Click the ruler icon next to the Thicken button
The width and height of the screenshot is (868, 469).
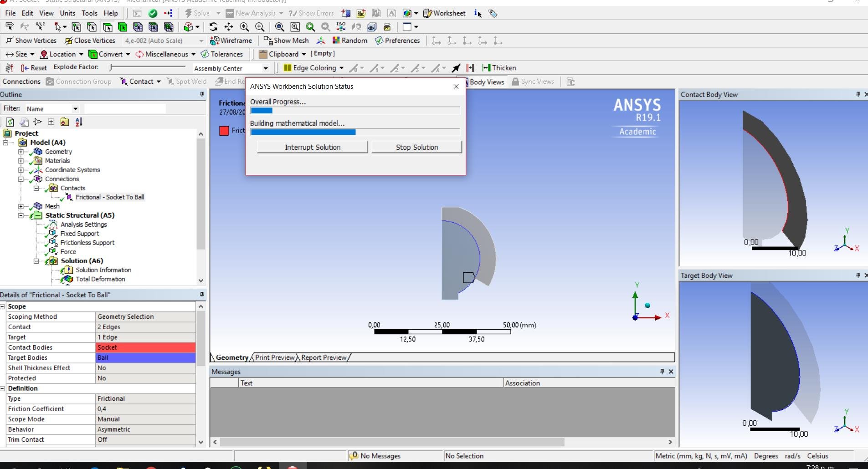470,68
